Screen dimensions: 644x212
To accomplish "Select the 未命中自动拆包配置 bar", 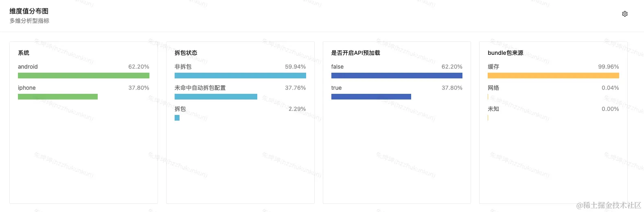I will click(x=216, y=97).
